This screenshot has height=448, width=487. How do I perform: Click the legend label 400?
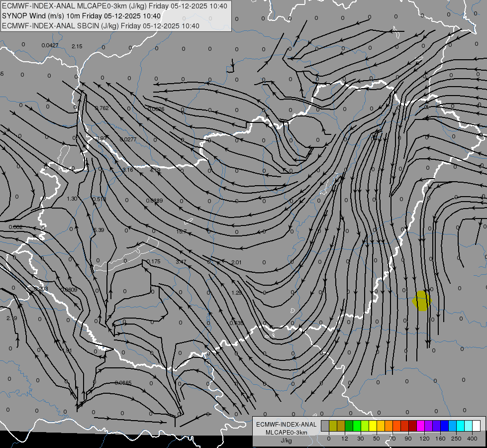(472, 439)
